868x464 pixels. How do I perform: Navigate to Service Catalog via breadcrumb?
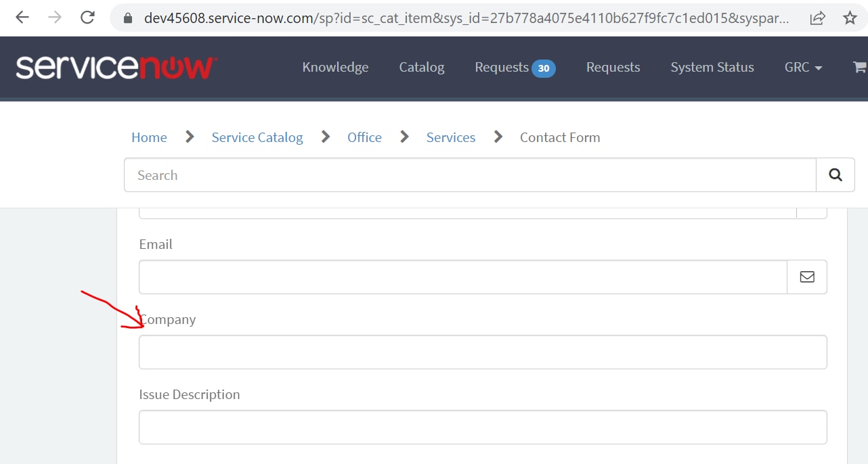tap(257, 137)
